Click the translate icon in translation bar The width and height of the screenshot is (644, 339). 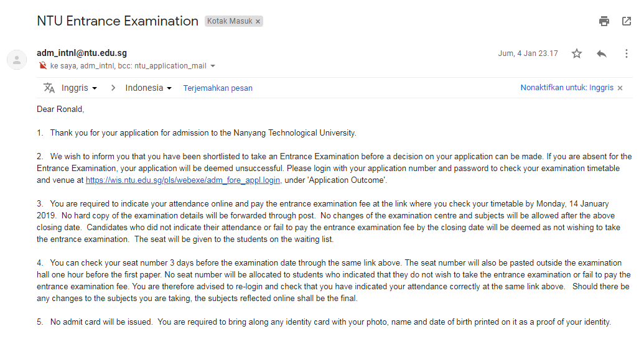click(x=49, y=88)
